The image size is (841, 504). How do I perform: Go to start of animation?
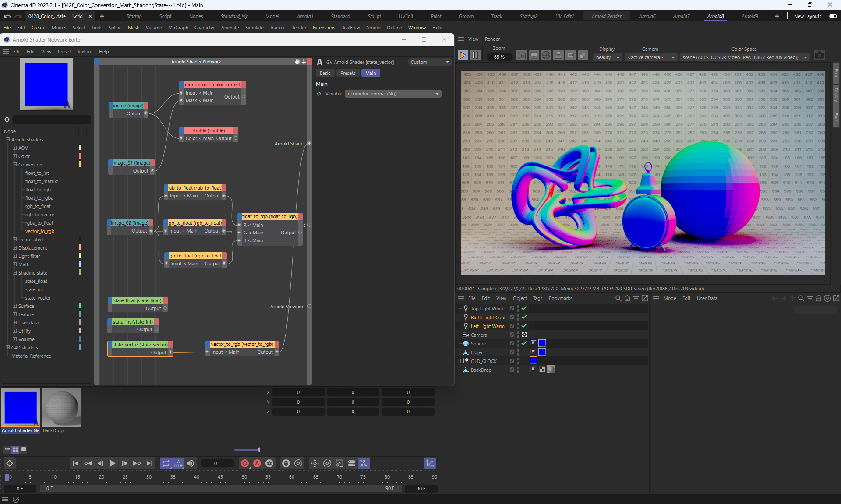click(75, 463)
